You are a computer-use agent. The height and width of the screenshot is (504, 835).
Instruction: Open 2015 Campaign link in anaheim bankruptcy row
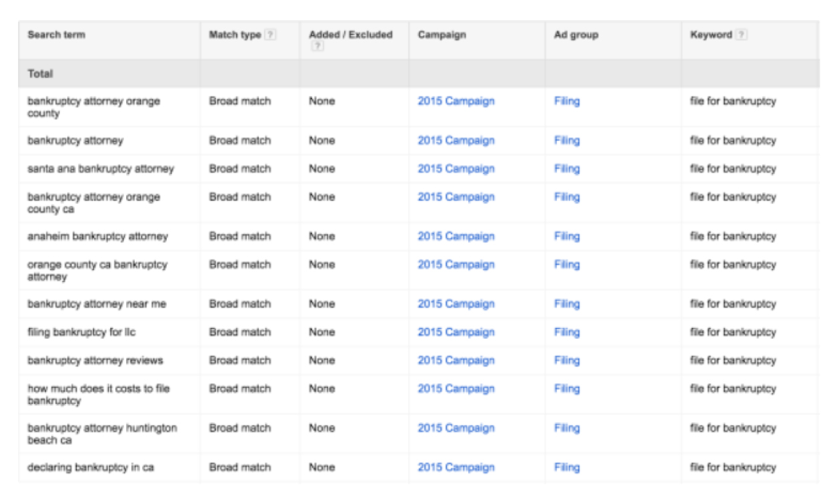click(x=456, y=236)
